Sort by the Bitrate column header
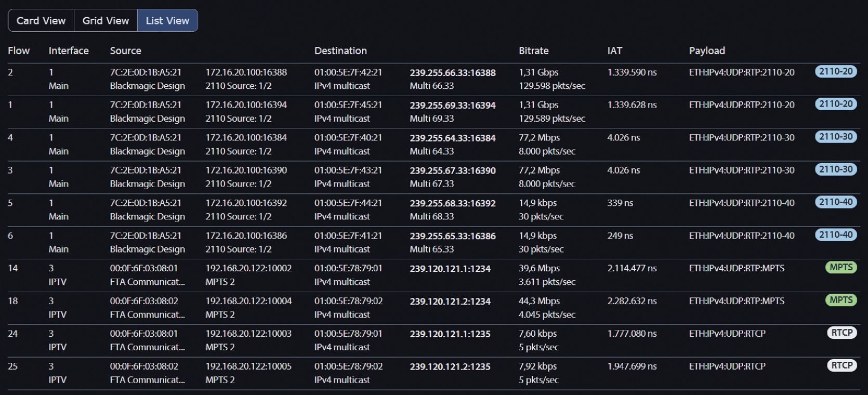The image size is (868, 395). 533,51
